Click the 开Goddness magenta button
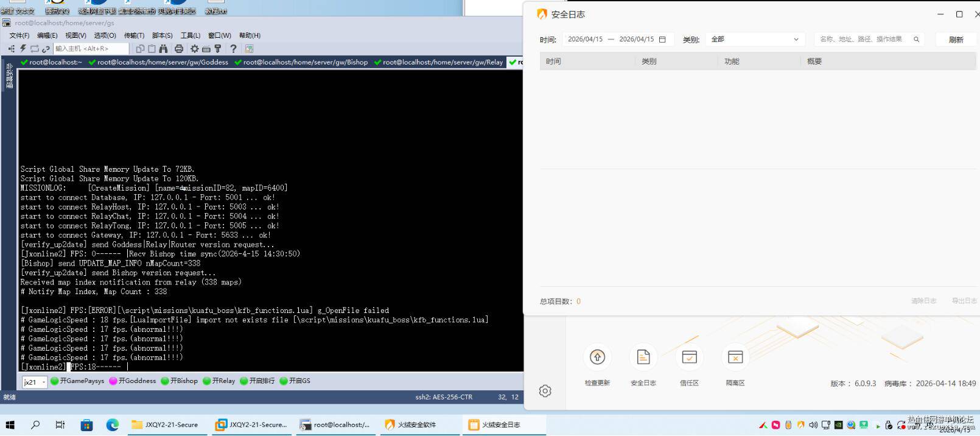The image size is (980, 436). [x=133, y=381]
